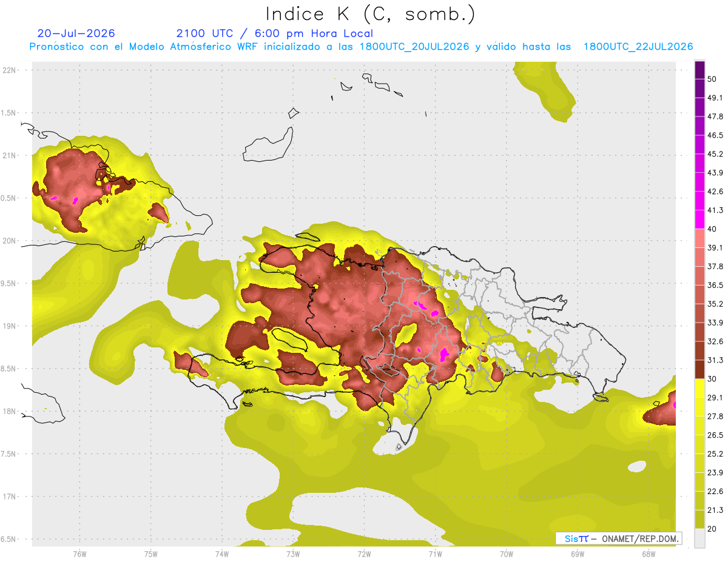728x562 pixels.
Task: Select the '40' colorbar value
Action: tap(712, 229)
